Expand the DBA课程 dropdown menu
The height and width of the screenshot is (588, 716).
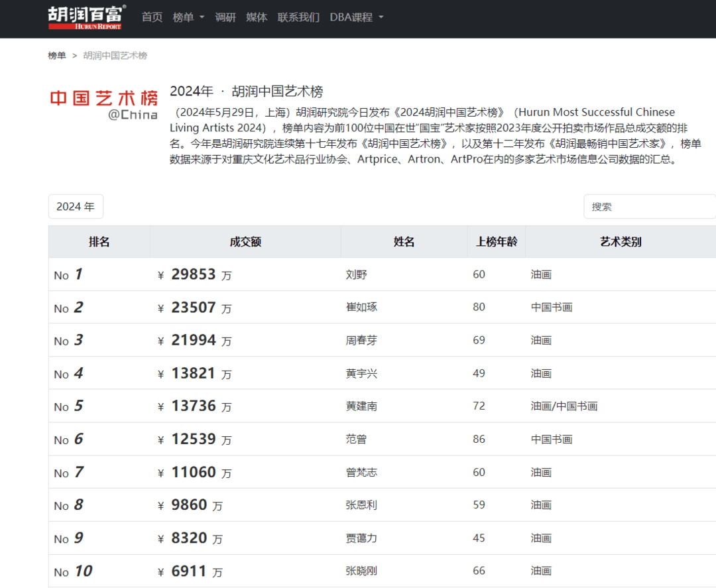[x=352, y=17]
